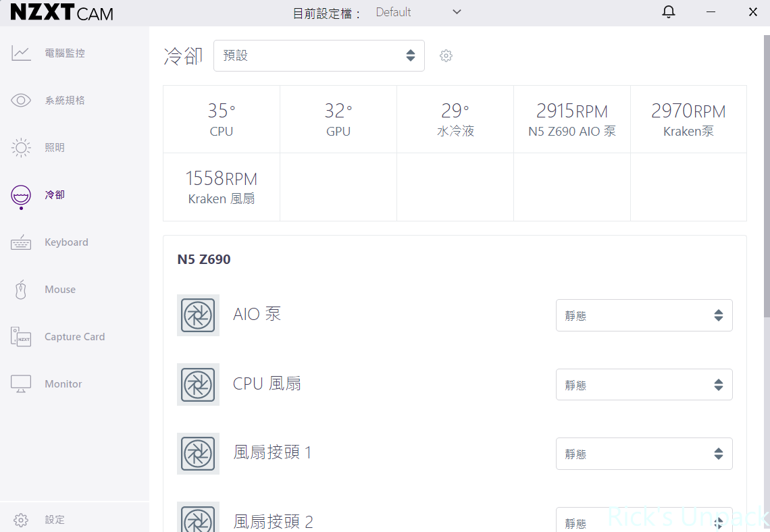The image size is (770, 532).
Task: Click the Mouse icon in sidebar
Action: 21,290
